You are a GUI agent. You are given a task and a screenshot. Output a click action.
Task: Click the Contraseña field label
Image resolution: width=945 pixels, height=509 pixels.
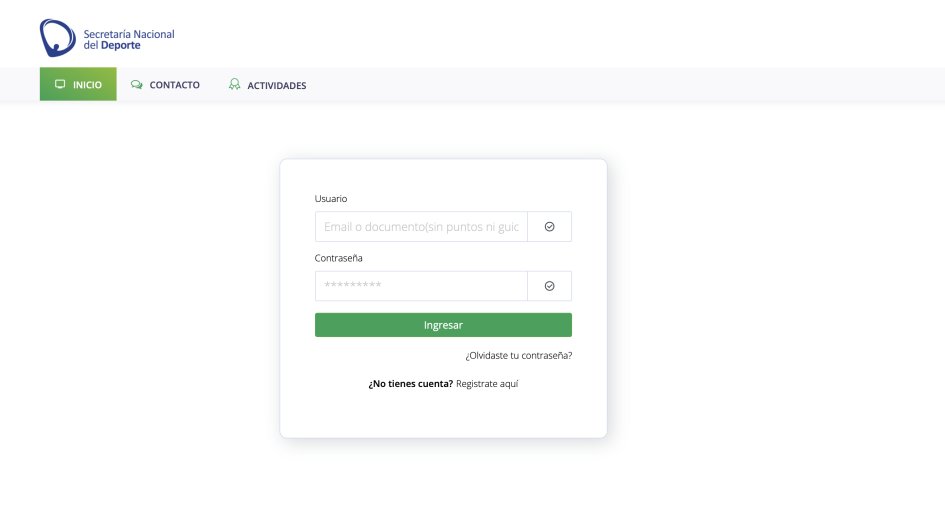339,258
